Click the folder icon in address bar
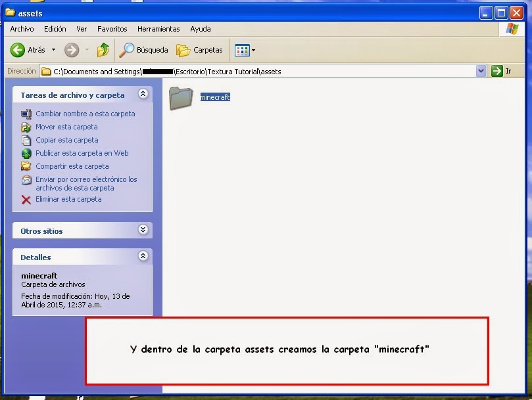This screenshot has width=532, height=400. pyautogui.click(x=46, y=72)
